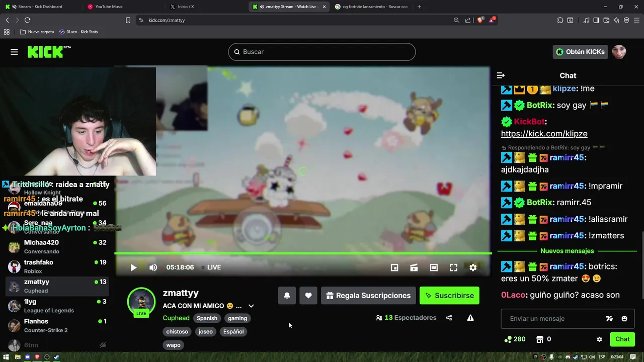Open Steam from the taskbar
Image resolution: width=644 pixels, height=362 pixels.
(x=56, y=357)
